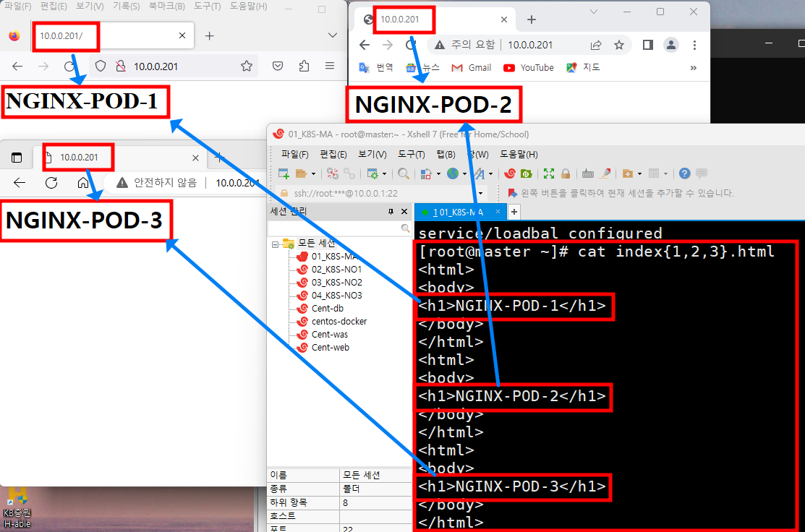Image resolution: width=805 pixels, height=532 pixels.
Task: Close the session manager panel
Action: pos(404,211)
